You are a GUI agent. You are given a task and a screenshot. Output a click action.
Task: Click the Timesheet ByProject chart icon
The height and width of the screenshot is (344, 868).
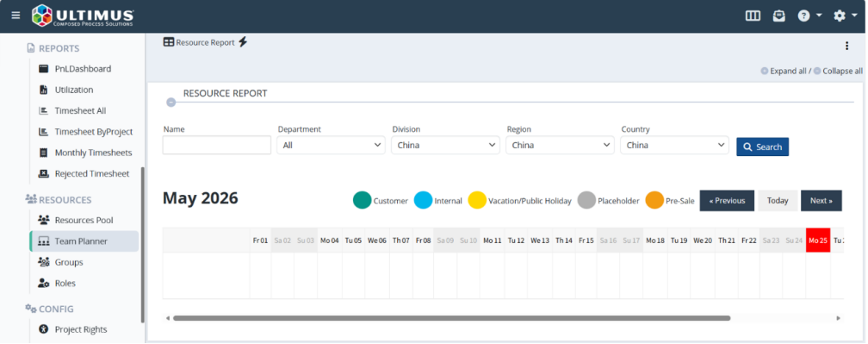[x=44, y=132]
